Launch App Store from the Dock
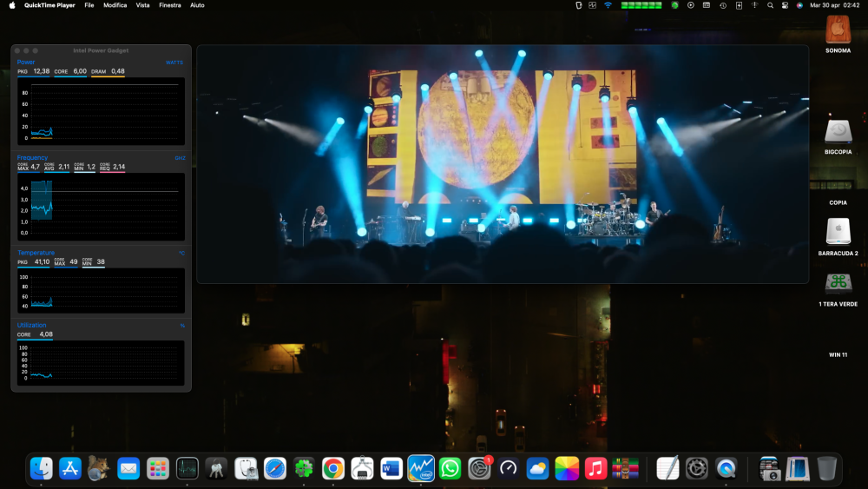Screen dimensions: 868x489 click(70, 468)
